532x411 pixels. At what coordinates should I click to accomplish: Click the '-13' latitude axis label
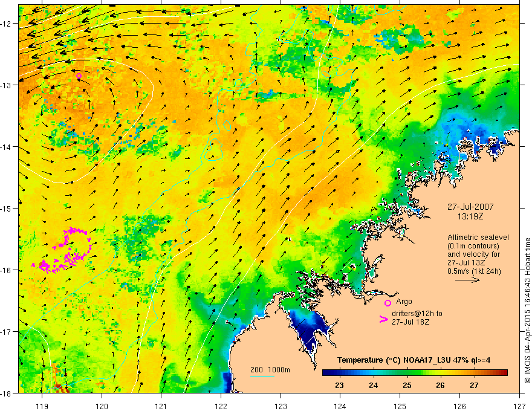(7, 85)
